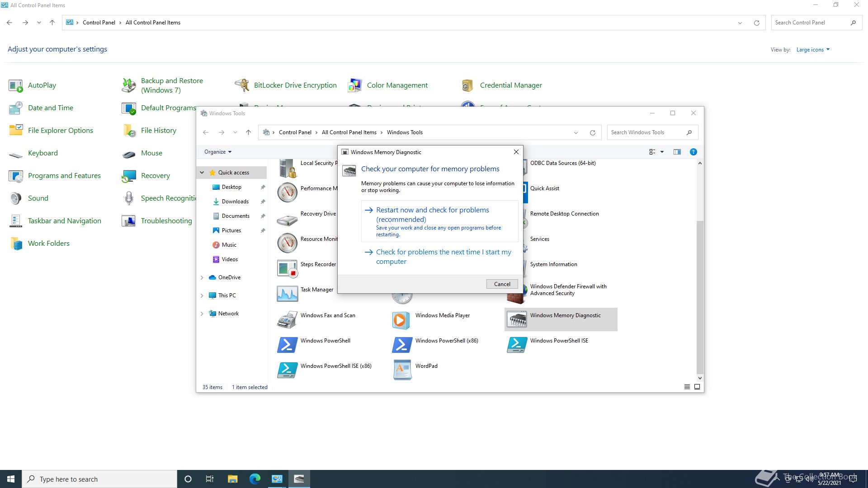This screenshot has width=868, height=488.
Task: Click All Control Panel Items breadcrumb in Windows Tools
Action: click(349, 132)
